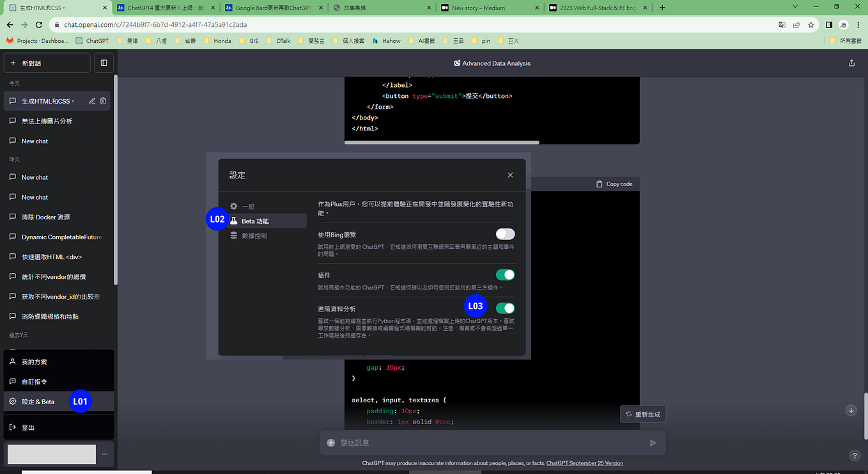
Task: Switch to the 故事集錦 browser tab
Action: (381, 8)
